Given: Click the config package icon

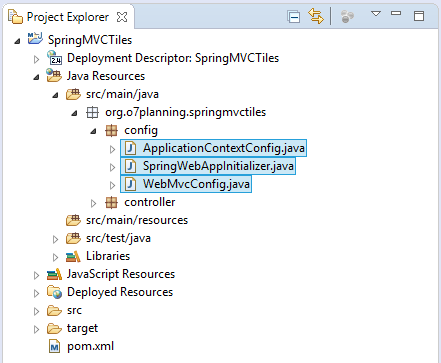Looking at the screenshot, I should (x=111, y=130).
